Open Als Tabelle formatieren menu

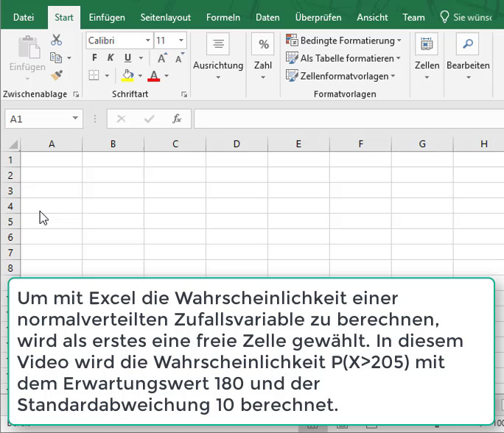(x=343, y=58)
